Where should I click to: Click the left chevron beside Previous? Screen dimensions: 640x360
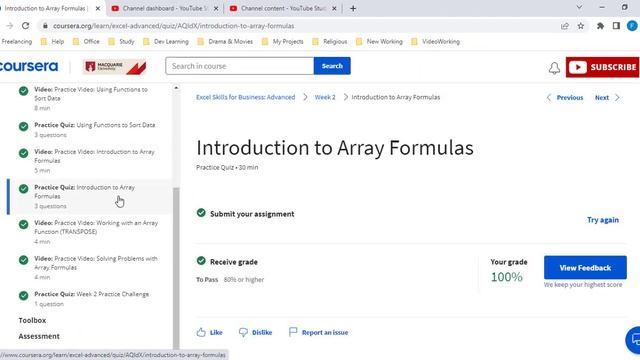pos(549,98)
